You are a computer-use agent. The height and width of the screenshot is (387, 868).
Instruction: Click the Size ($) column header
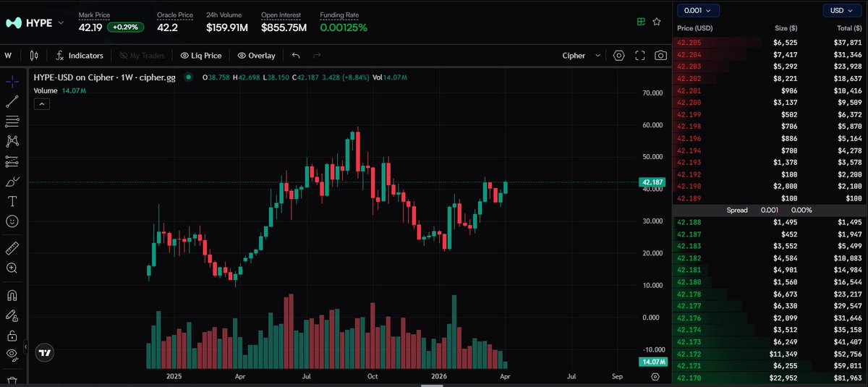click(x=788, y=27)
